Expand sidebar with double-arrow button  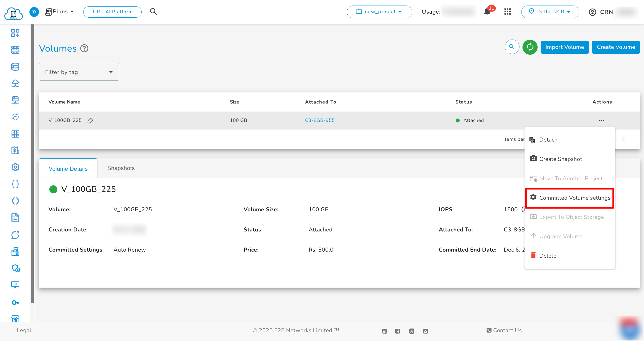click(x=34, y=12)
